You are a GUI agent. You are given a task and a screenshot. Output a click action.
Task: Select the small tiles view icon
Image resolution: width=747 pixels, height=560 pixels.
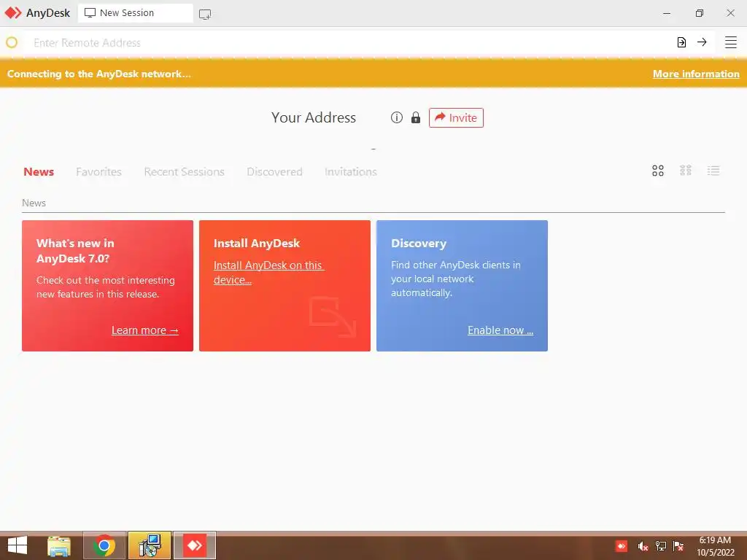686,171
